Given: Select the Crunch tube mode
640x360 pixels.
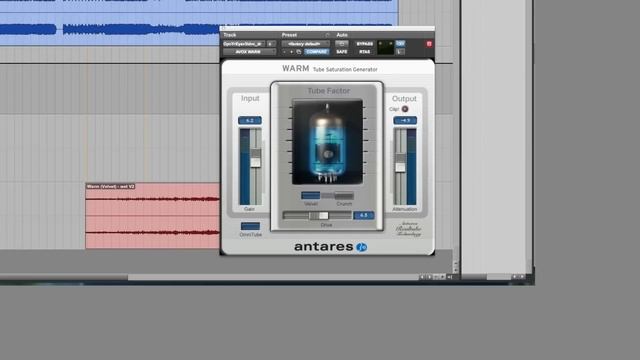Looking at the screenshot, I should tap(344, 196).
